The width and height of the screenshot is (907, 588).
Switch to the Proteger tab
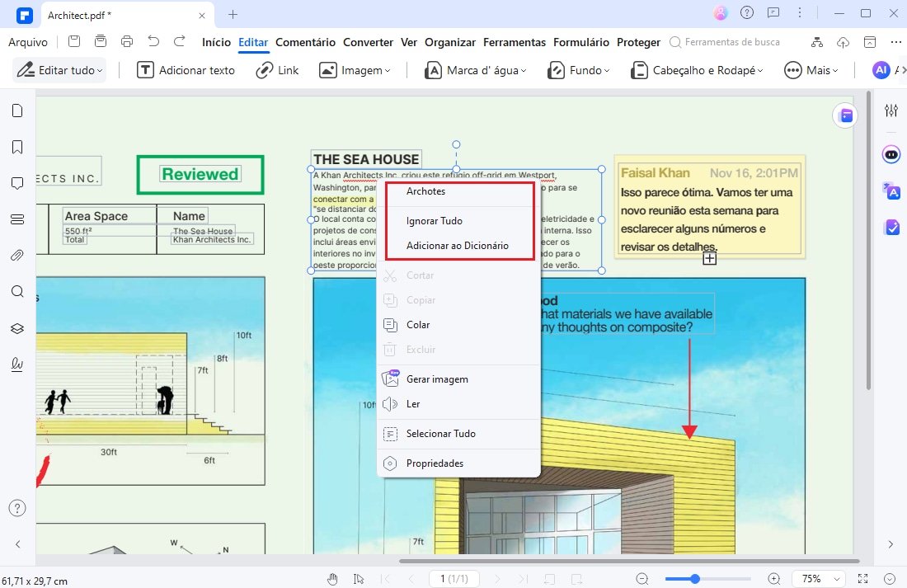[x=638, y=42]
